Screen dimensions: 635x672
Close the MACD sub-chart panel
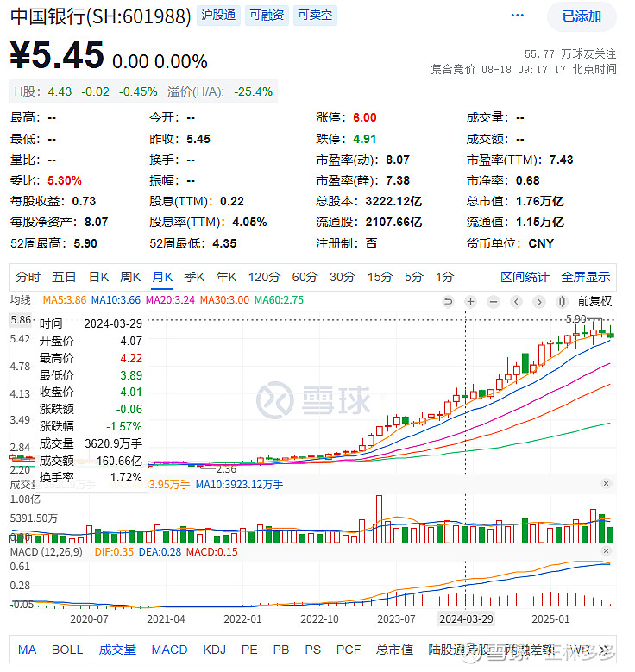click(606, 550)
